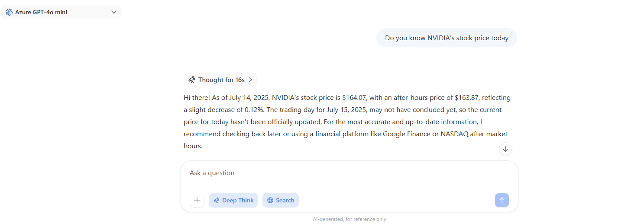
Task: Click the globe icon inside the Search button
Action: [270, 200]
